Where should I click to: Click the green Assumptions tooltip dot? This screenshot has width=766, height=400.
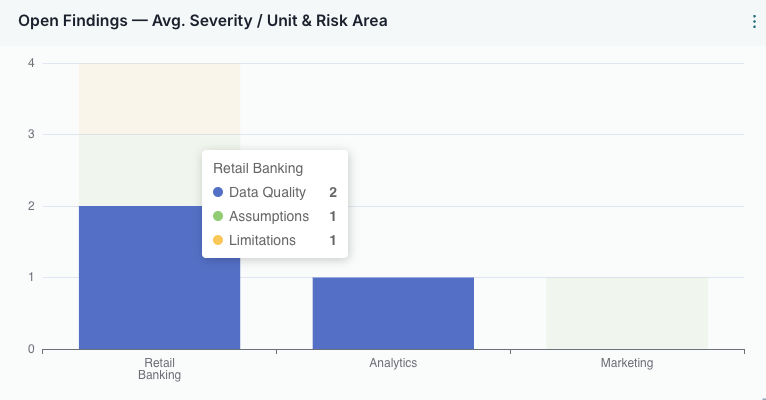point(218,216)
